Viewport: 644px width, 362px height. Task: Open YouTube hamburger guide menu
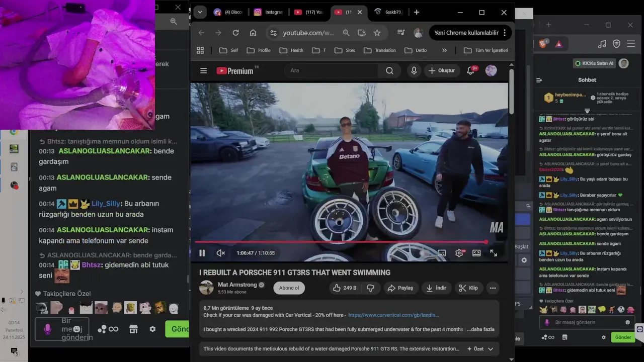coord(203,71)
